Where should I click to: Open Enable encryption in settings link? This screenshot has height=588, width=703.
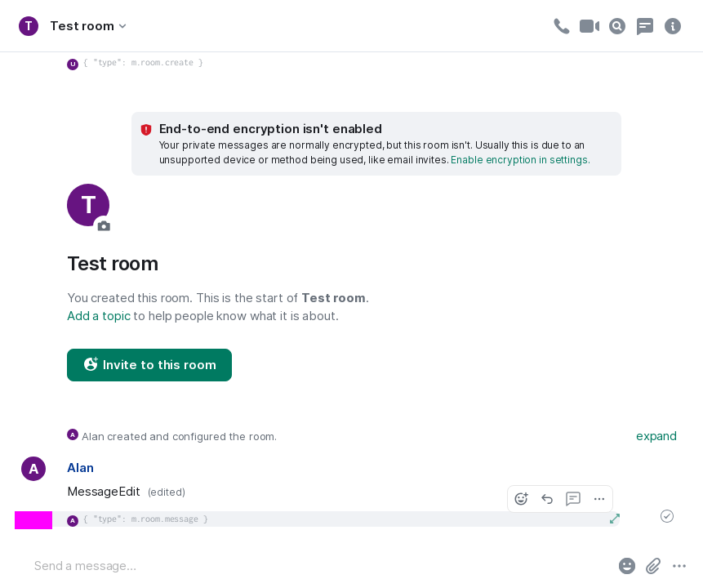(x=520, y=160)
